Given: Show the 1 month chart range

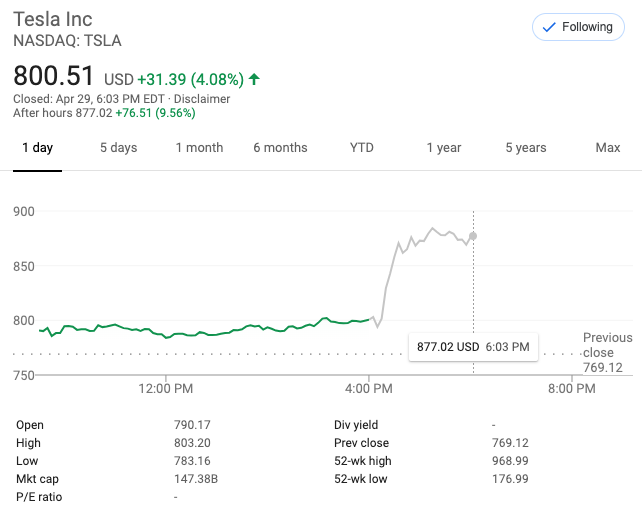Looking at the screenshot, I should pos(199,148).
